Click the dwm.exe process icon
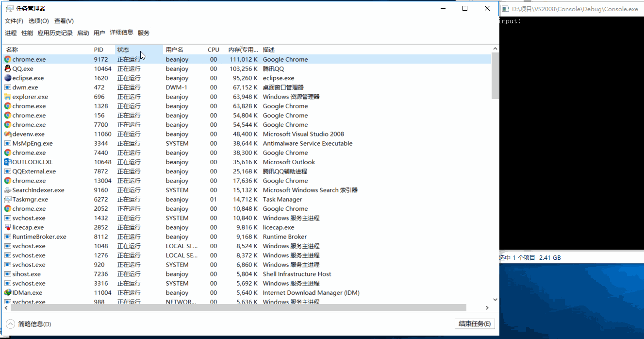 tap(8, 87)
